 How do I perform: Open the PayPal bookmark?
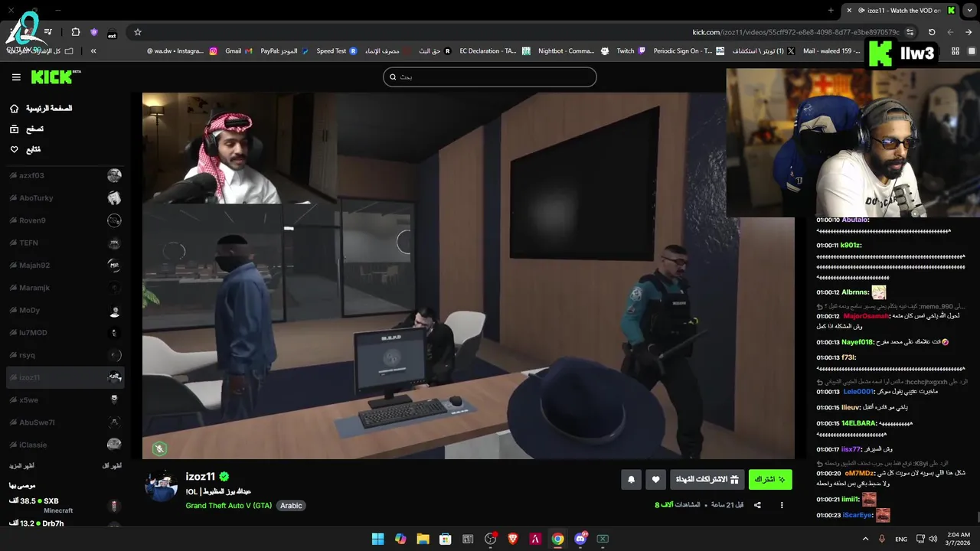(x=284, y=51)
